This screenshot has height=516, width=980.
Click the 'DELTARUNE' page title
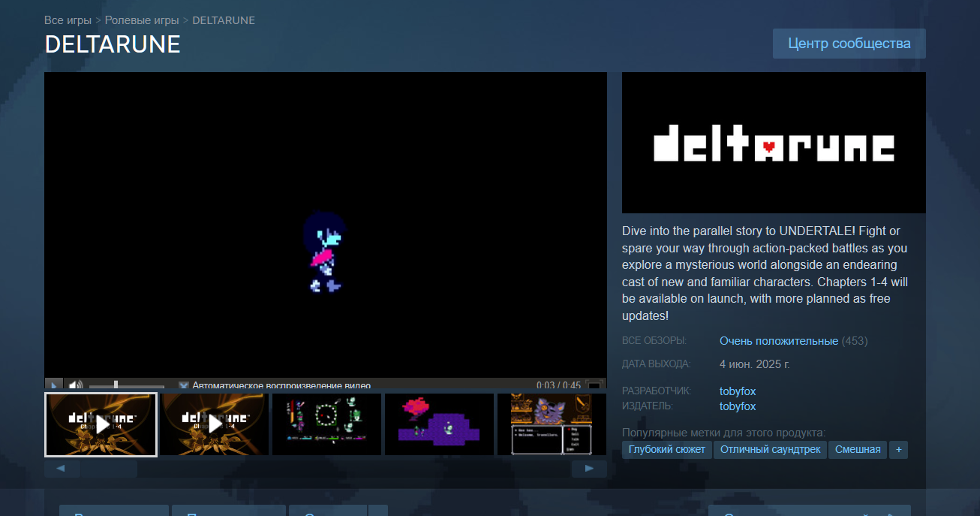pos(113,44)
